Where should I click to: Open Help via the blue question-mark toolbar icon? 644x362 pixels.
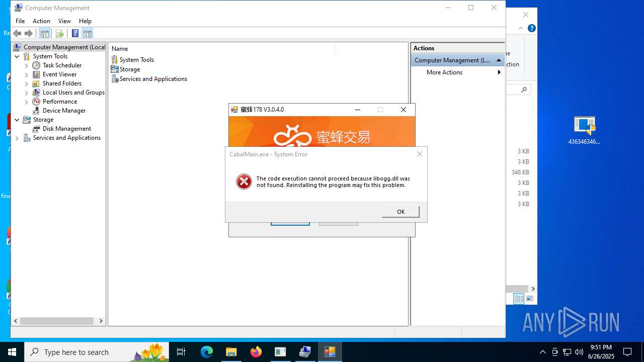75,33
